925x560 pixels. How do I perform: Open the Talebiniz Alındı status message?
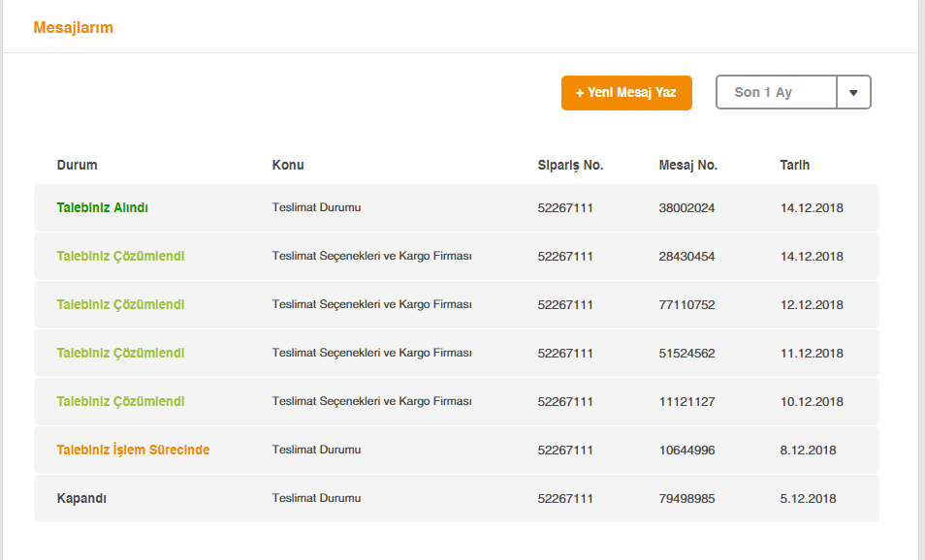pyautogui.click(x=102, y=207)
